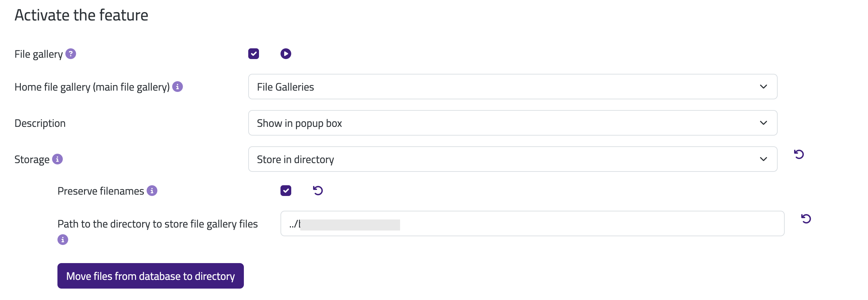Click info icon beside Preserve filenames
This screenshot has width=868, height=300.
(x=151, y=191)
